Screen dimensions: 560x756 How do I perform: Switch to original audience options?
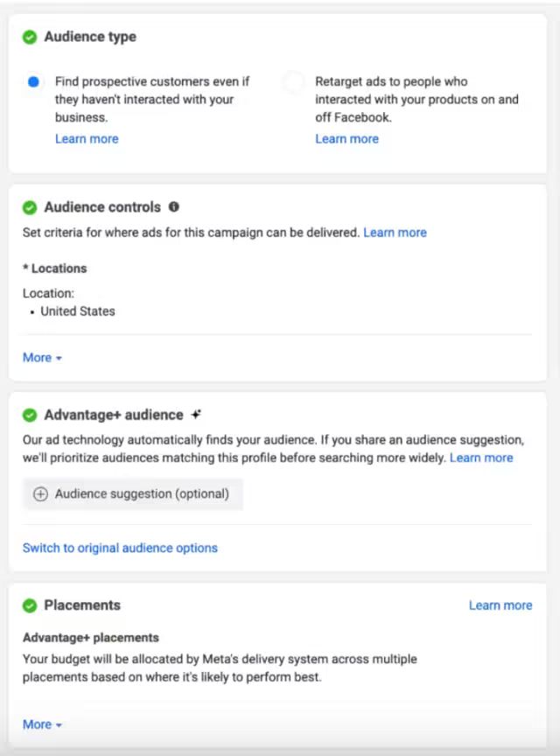click(120, 549)
